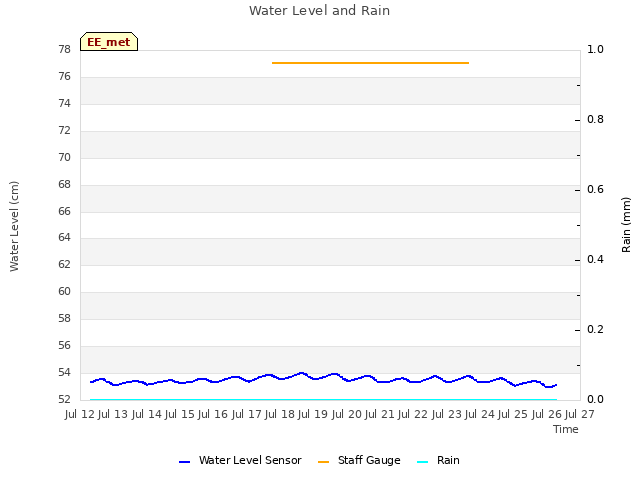Click the 0.6 rain axis value

(x=595, y=189)
